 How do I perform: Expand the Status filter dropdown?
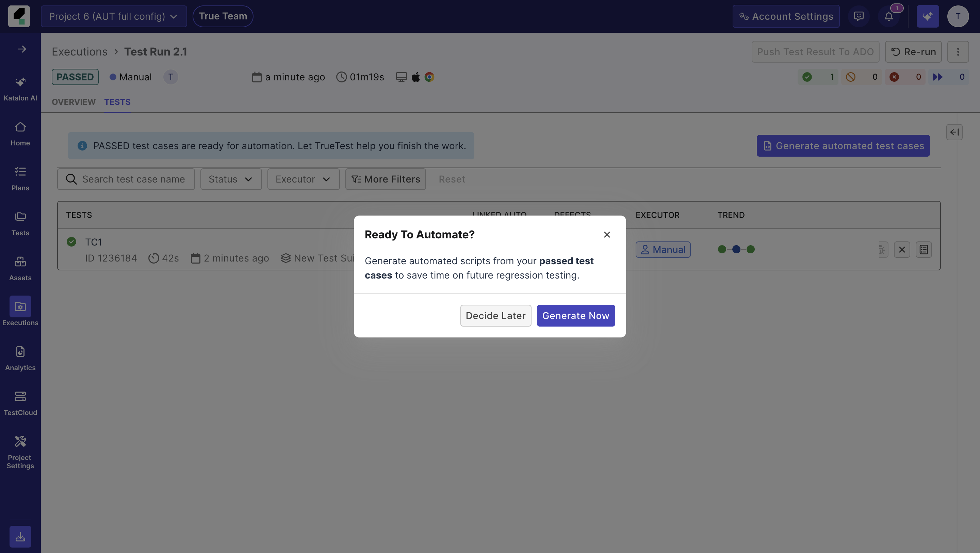point(231,179)
